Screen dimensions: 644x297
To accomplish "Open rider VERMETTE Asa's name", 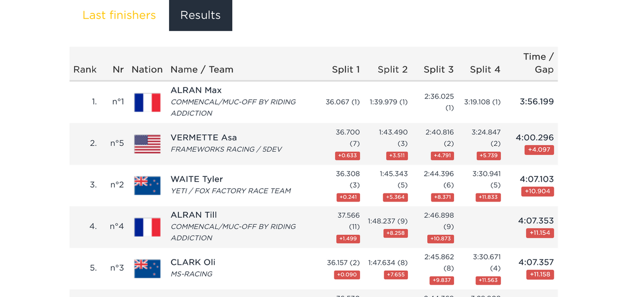I will [x=203, y=138].
